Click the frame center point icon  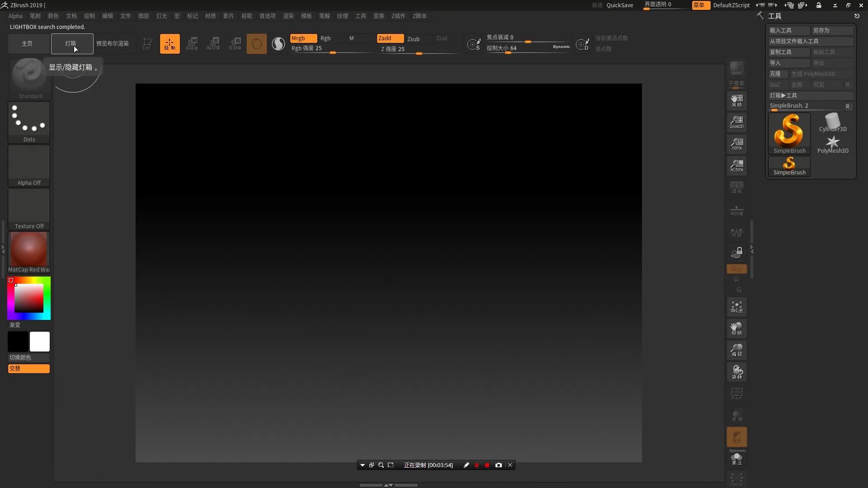(x=736, y=307)
